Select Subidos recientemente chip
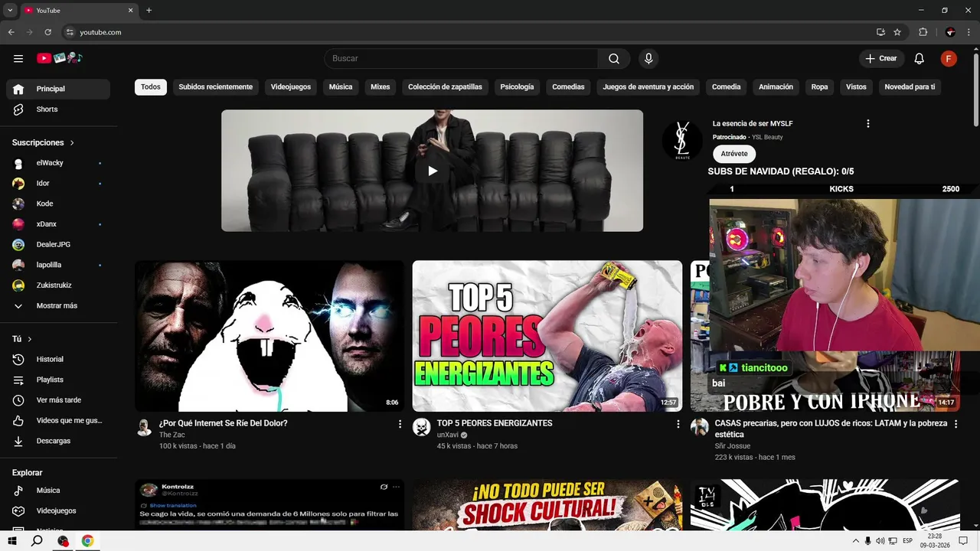 [x=216, y=87]
